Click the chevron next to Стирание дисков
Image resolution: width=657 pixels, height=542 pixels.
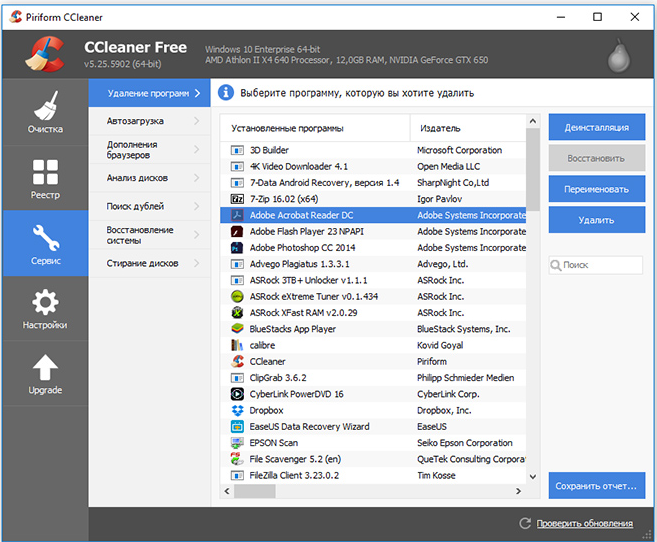click(x=197, y=263)
